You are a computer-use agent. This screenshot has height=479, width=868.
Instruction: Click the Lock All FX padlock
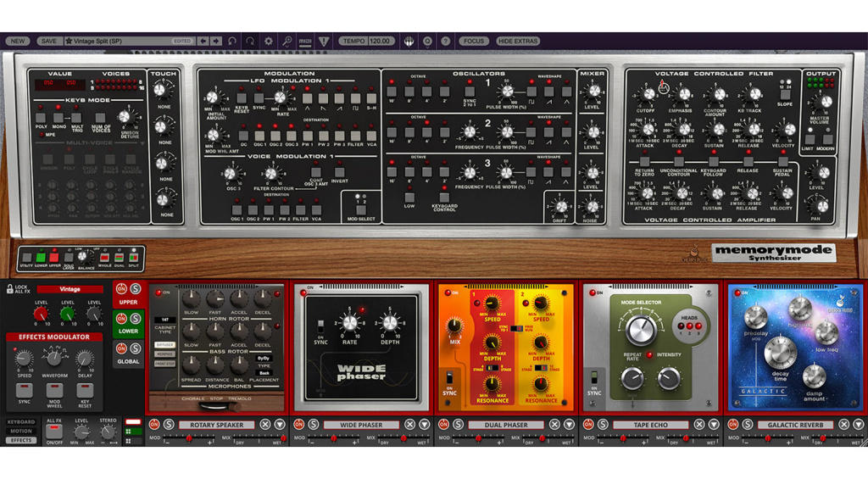(9, 288)
